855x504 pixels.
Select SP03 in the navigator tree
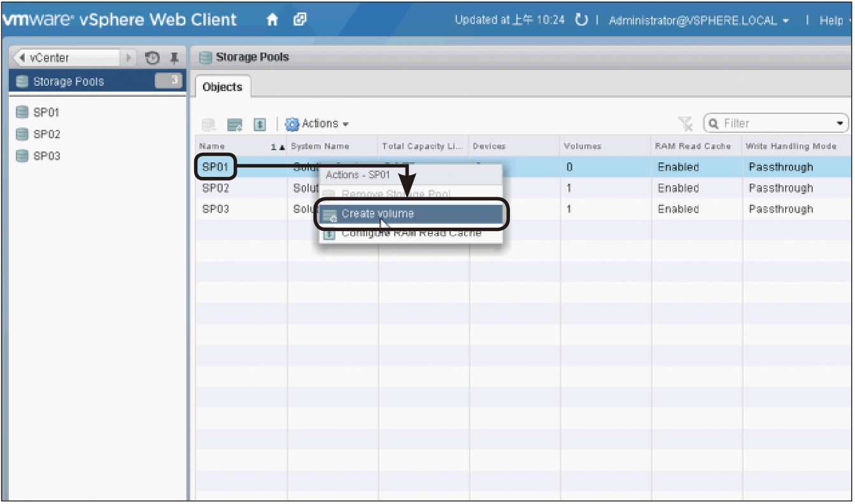point(46,156)
